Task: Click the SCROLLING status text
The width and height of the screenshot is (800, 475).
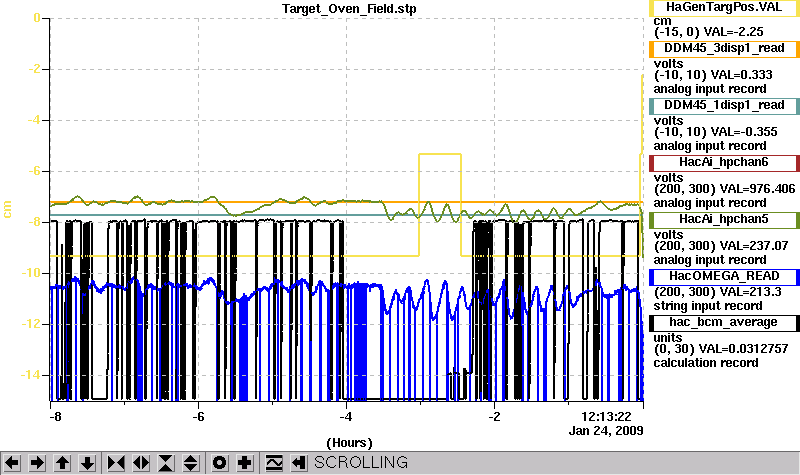Action: 361,463
